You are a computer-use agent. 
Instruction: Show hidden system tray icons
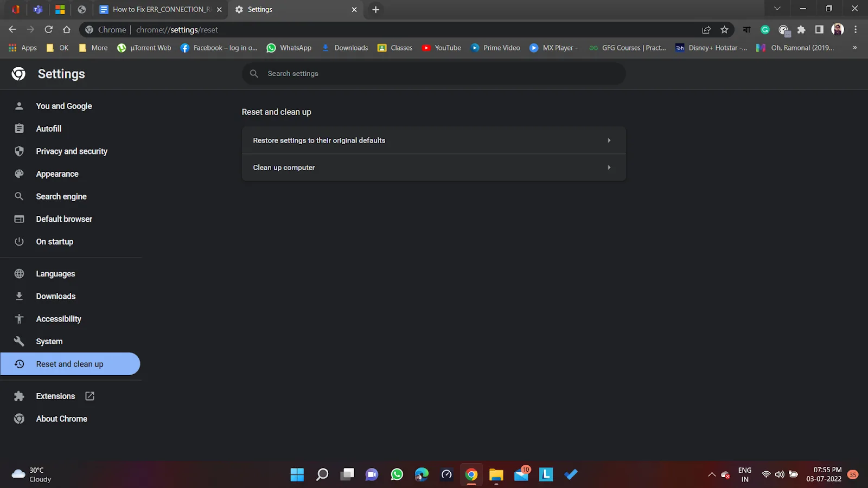click(712, 475)
